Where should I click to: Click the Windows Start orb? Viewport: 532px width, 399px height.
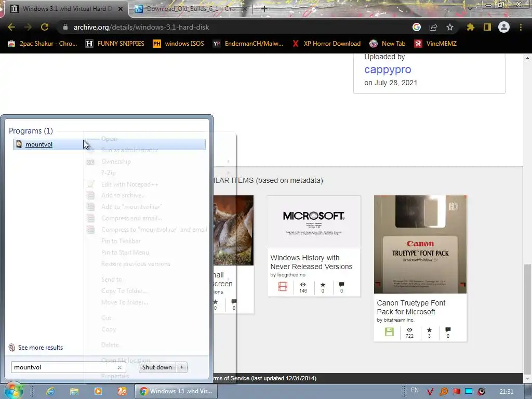pyautogui.click(x=14, y=391)
